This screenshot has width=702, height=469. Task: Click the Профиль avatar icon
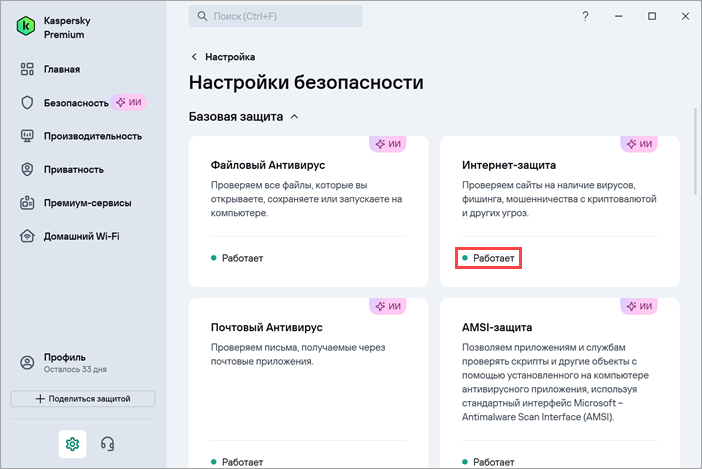[27, 362]
